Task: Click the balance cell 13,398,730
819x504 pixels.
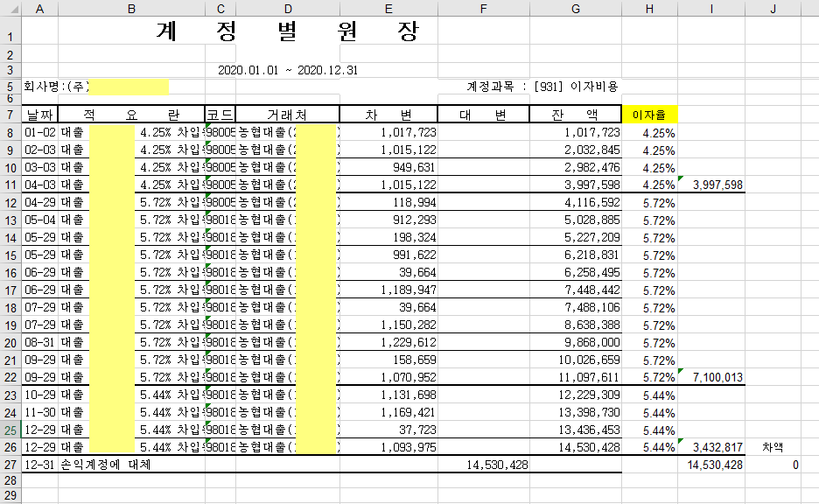Action: [x=576, y=413]
